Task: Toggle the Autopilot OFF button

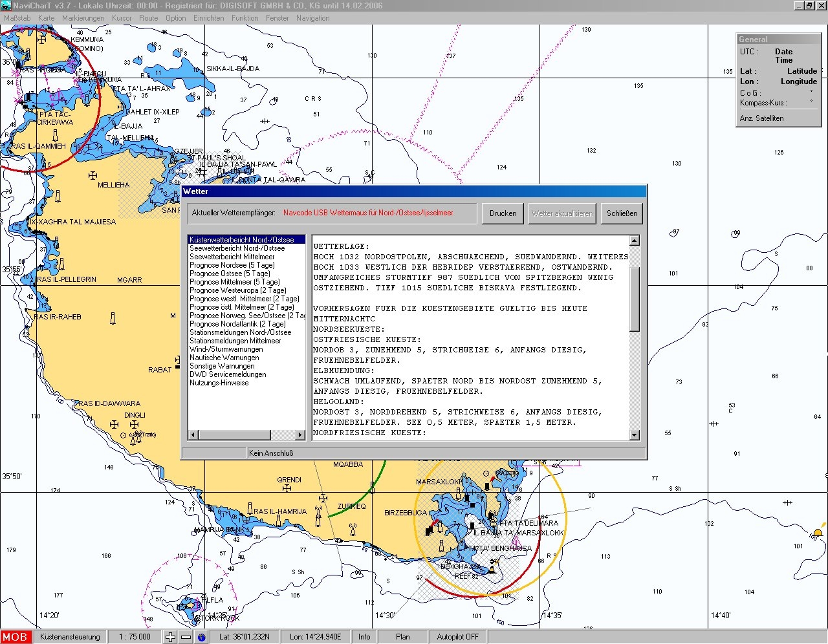Action: click(x=457, y=637)
